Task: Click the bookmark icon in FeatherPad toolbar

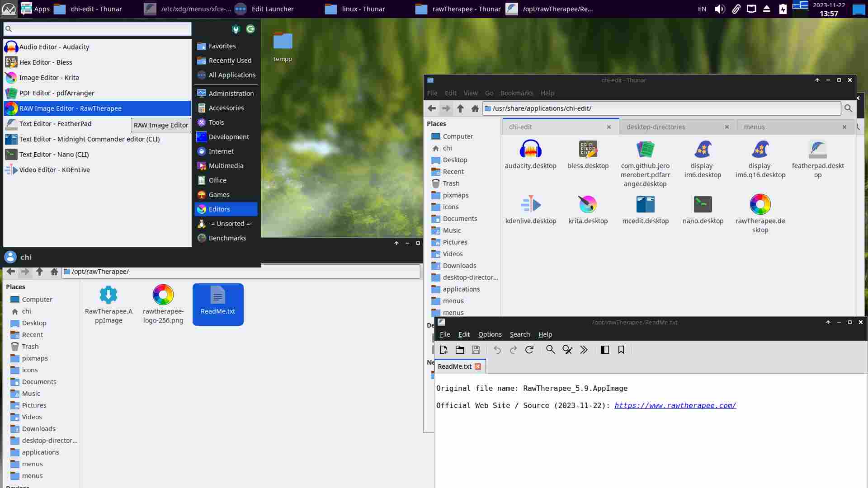Action: [x=621, y=350]
